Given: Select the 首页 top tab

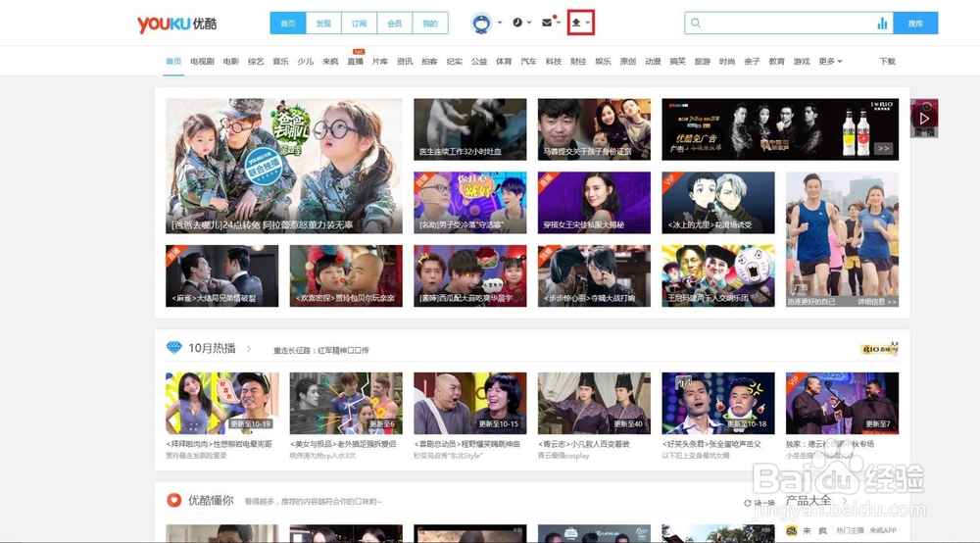Looking at the screenshot, I should click(288, 24).
